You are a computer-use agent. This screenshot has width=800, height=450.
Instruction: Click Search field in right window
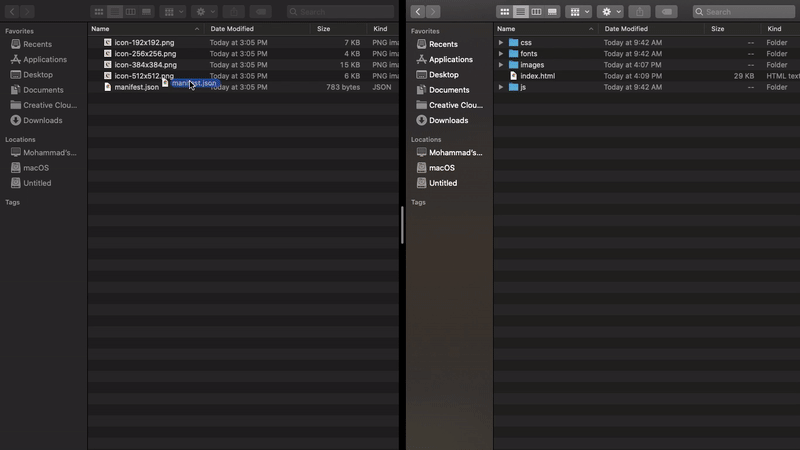click(743, 12)
